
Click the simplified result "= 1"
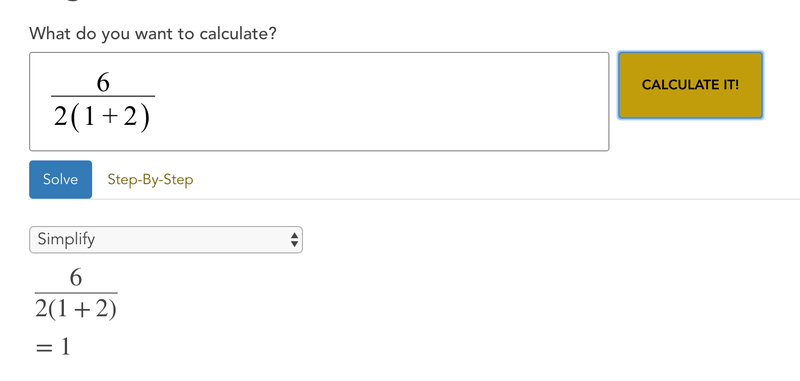pyautogui.click(x=53, y=348)
